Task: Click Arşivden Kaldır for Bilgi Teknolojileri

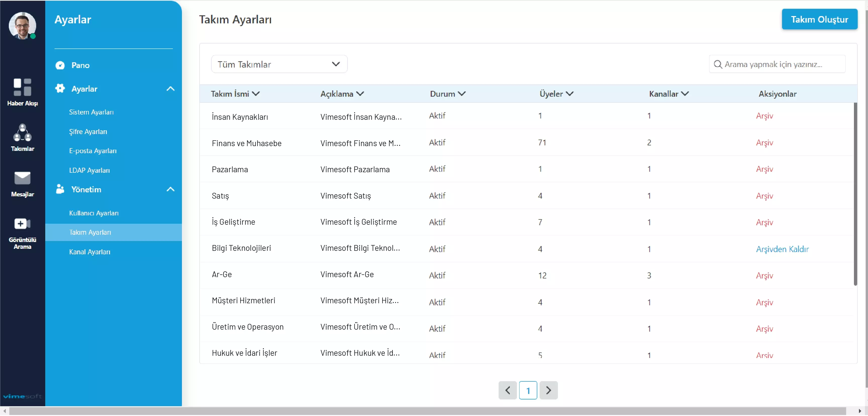Action: (782, 249)
